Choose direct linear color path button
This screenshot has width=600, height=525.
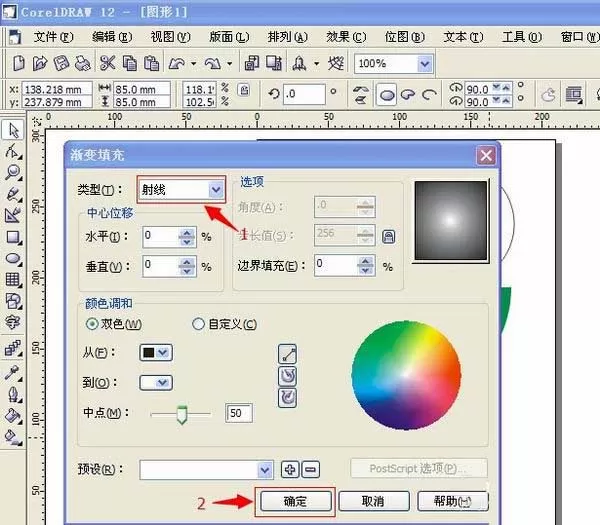287,354
